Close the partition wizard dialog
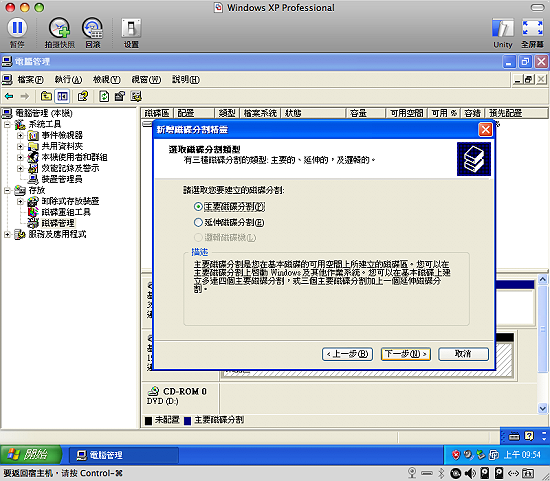Image resolution: width=550 pixels, height=481 pixels. pyautogui.click(x=485, y=130)
